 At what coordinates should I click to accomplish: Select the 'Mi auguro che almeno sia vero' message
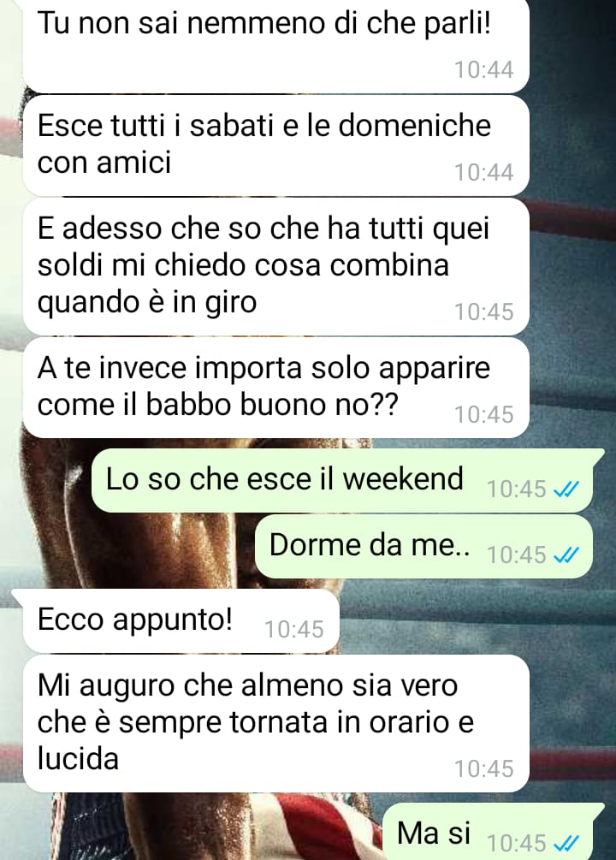point(275,723)
